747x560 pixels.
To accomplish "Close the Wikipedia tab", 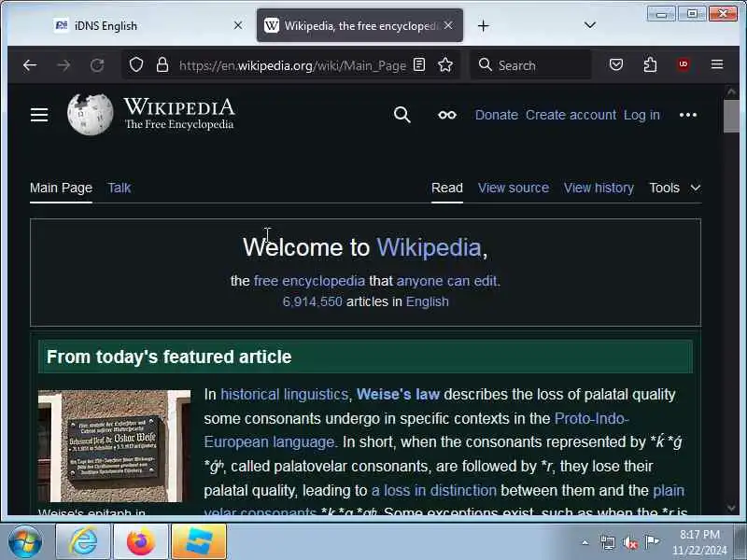I will tap(448, 25).
